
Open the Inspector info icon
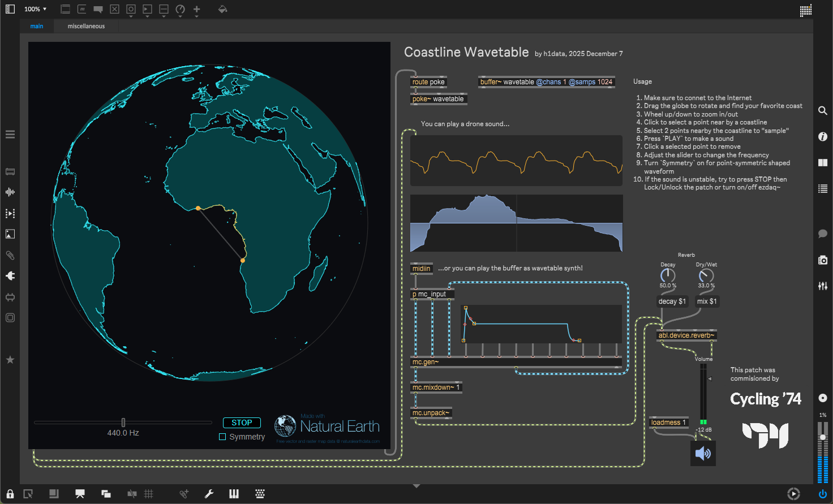(823, 136)
